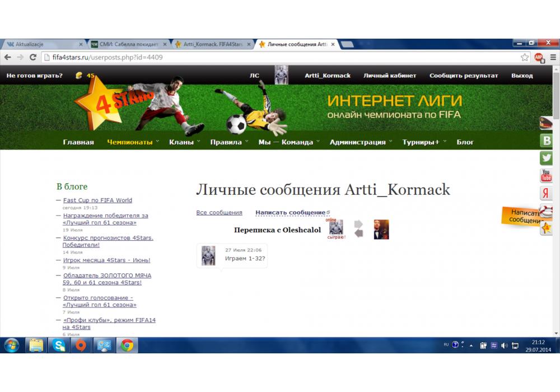560x392 pixels.
Task: Bookmark this page with the star icon
Action: [x=525, y=57]
